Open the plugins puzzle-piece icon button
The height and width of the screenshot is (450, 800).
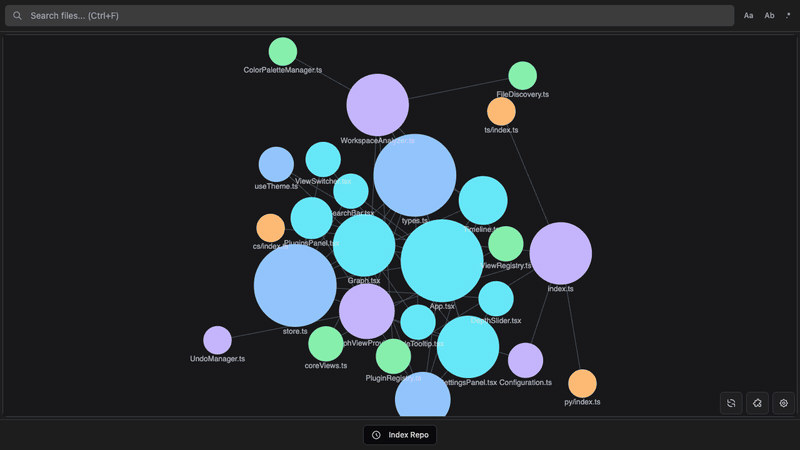pos(757,403)
